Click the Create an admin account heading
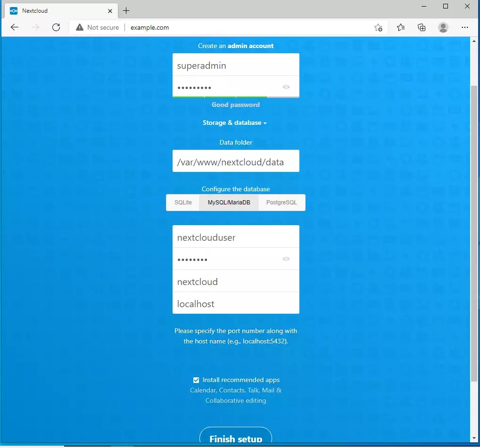Image resolution: width=480 pixels, height=448 pixels. pos(236,46)
